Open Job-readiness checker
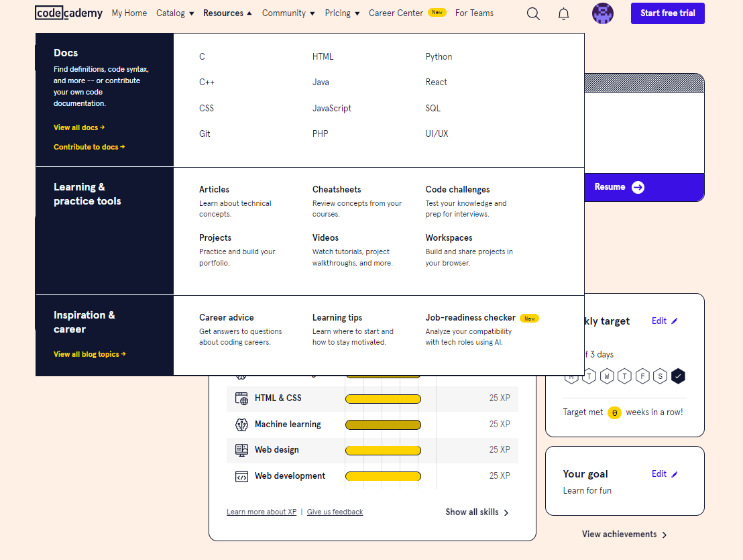 (x=471, y=317)
